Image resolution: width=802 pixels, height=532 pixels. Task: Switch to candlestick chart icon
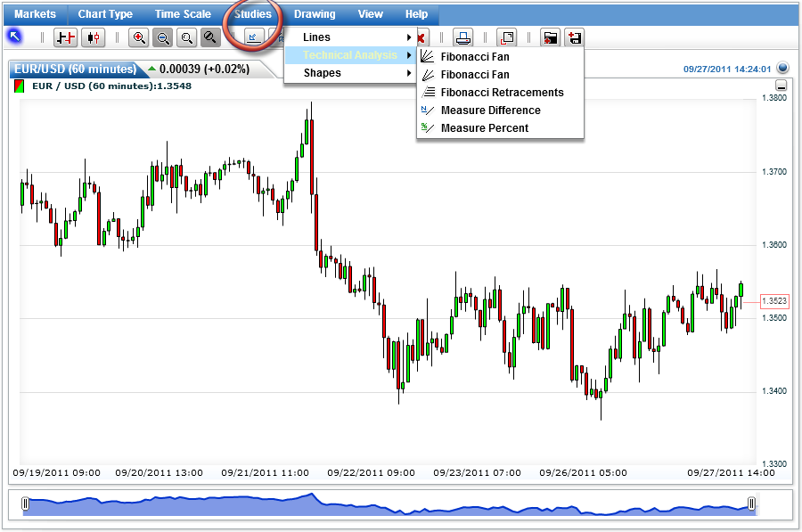93,37
